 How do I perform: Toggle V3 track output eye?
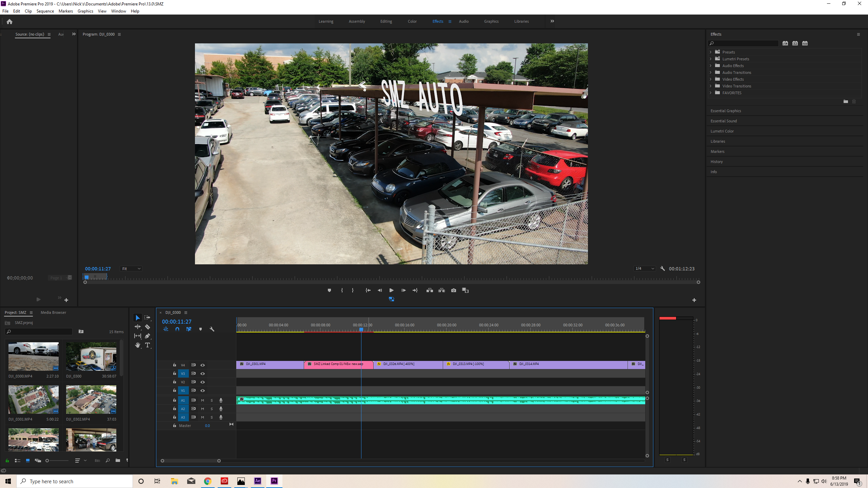tap(203, 373)
